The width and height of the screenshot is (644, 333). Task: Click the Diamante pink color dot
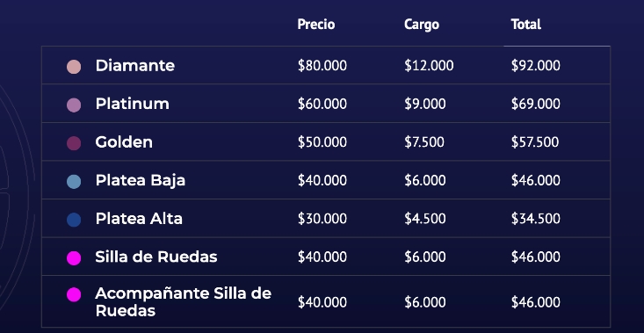[x=74, y=67]
